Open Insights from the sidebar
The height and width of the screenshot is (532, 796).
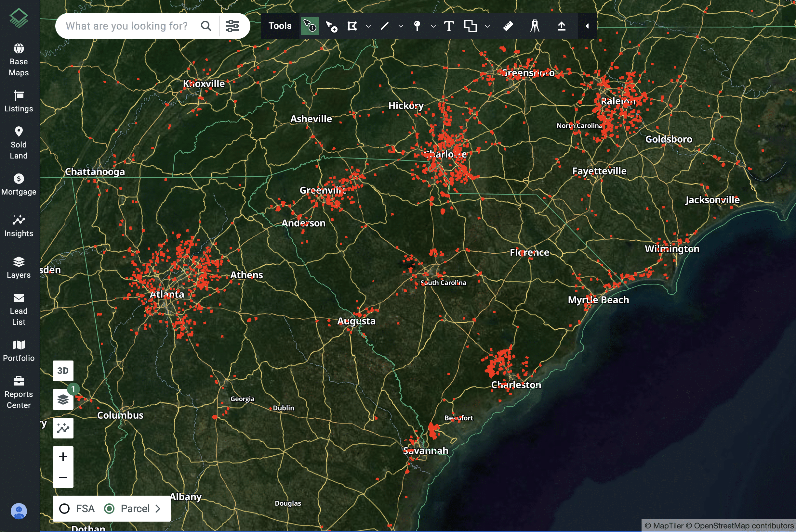click(x=19, y=225)
